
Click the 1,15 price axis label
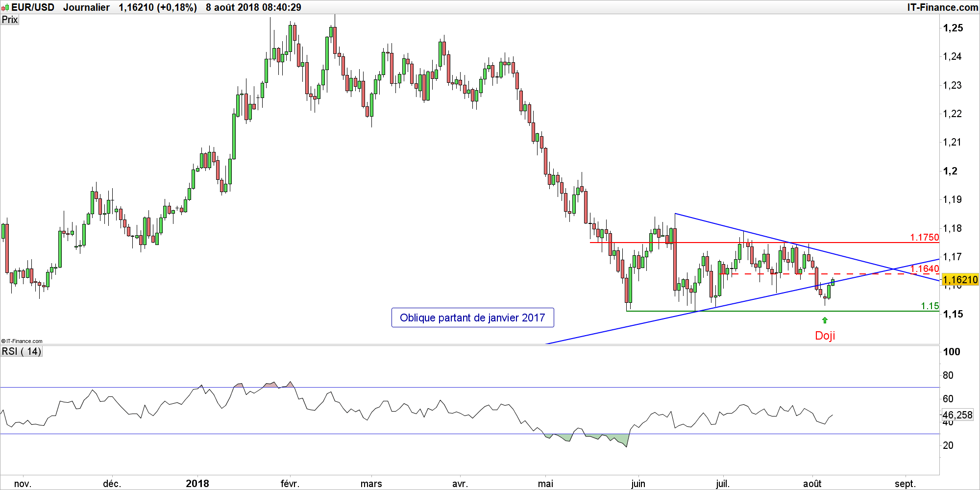pos(953,314)
